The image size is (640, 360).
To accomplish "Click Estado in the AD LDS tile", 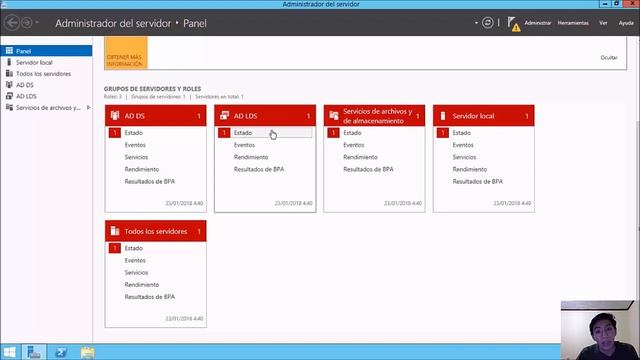I will point(243,133).
